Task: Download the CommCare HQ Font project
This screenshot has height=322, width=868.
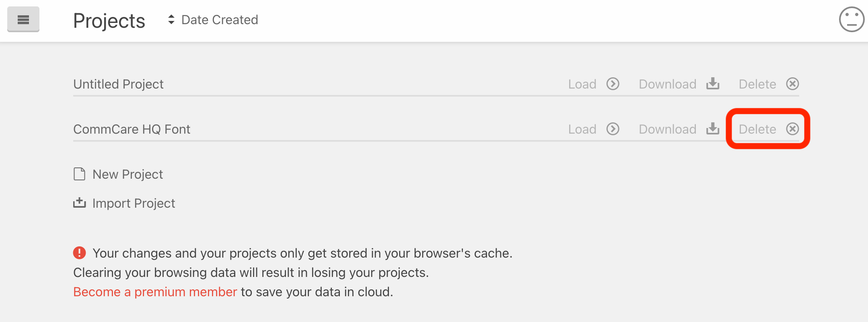Action: 679,129
